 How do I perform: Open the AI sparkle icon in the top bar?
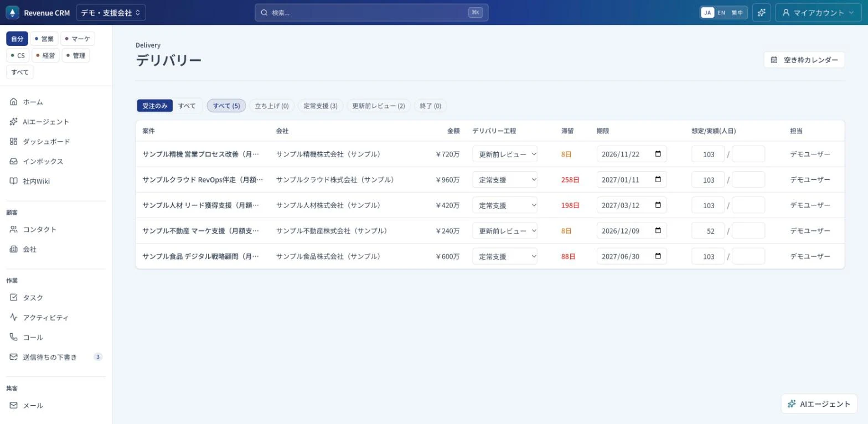pyautogui.click(x=762, y=13)
